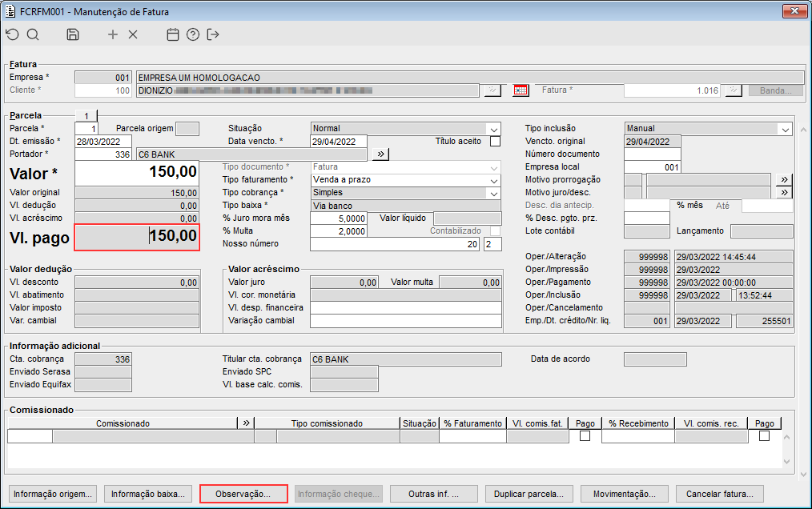Click the Cancelar fatura... button
The image size is (812, 509).
pos(720,494)
